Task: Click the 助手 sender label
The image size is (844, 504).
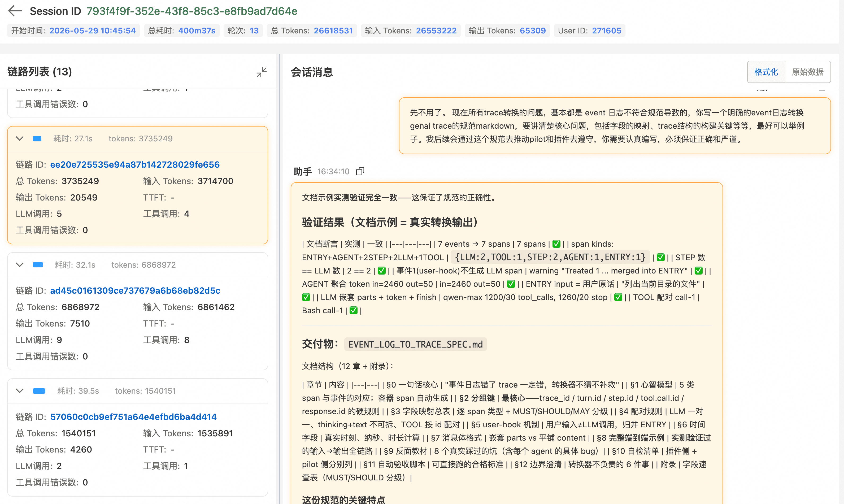Action: [x=302, y=172]
